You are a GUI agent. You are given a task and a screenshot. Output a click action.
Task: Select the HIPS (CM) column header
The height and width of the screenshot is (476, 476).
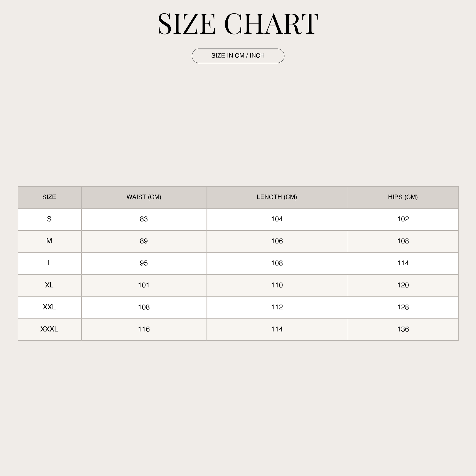click(x=403, y=197)
